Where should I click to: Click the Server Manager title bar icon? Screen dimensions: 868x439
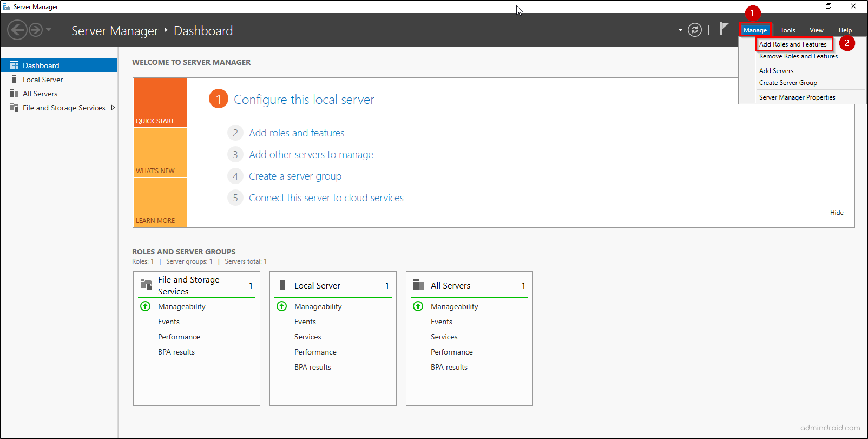point(6,6)
